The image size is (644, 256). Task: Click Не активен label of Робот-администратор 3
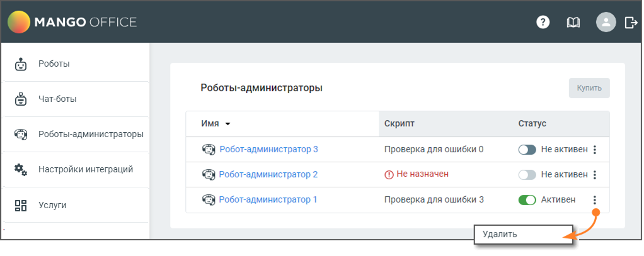(x=565, y=150)
